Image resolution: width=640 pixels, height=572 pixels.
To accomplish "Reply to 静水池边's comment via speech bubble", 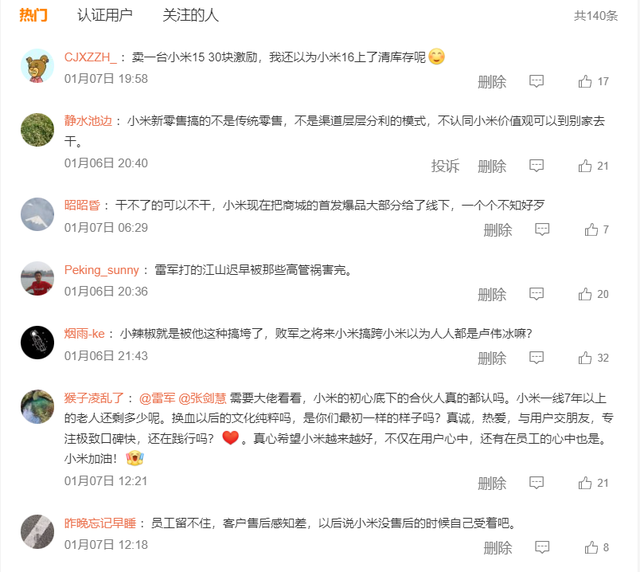I will tap(536, 165).
